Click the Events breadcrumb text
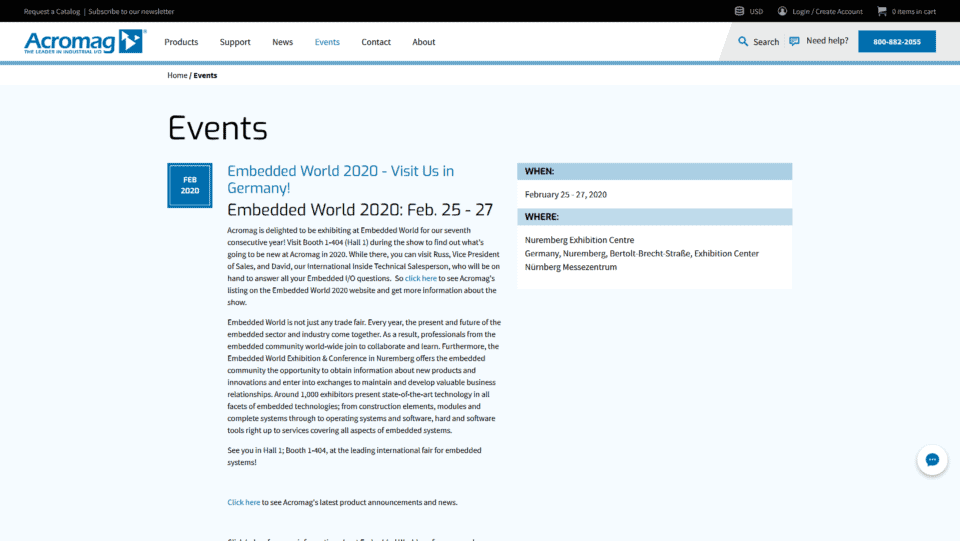The image size is (960, 541). 205,75
